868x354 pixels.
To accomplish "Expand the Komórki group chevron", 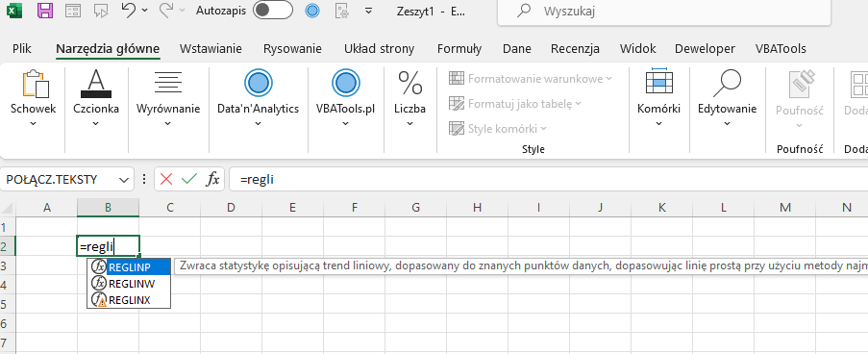I will (x=658, y=123).
